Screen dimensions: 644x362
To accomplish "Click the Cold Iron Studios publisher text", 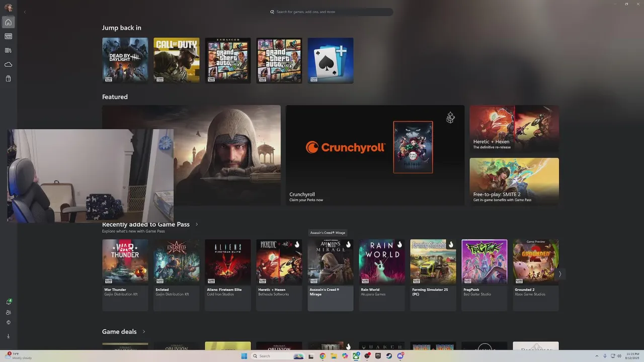I will 224,294.
